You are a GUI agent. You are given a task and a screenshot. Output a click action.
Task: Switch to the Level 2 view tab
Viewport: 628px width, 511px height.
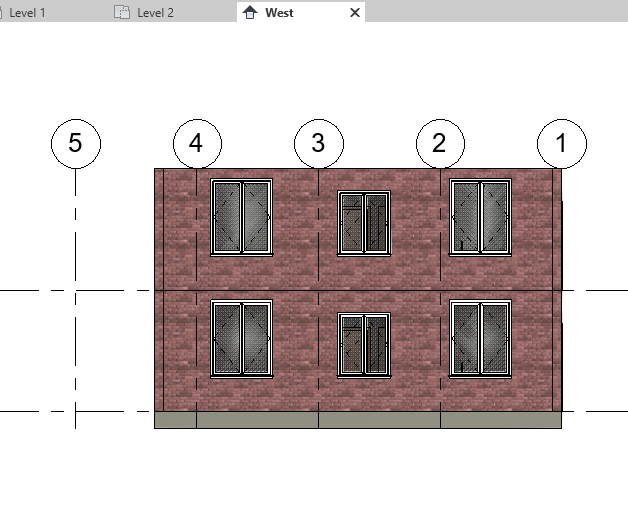[155, 13]
